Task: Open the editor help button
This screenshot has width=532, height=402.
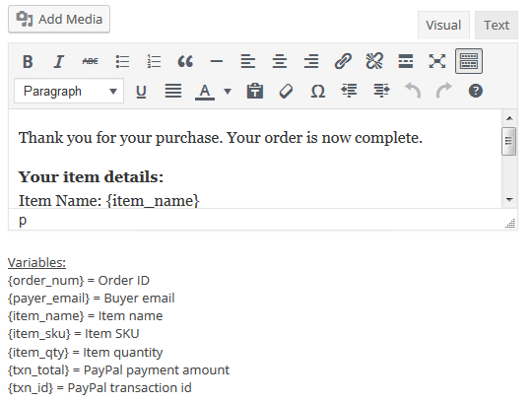Action: click(x=475, y=91)
